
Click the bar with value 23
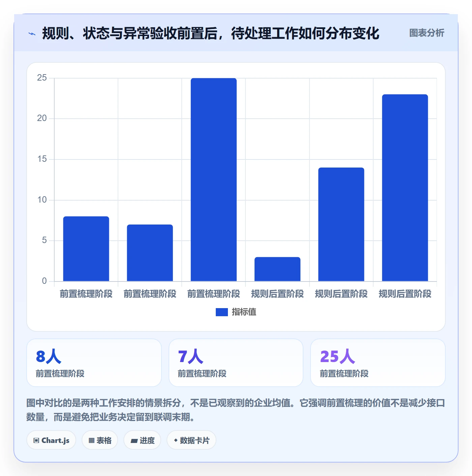[405, 188]
